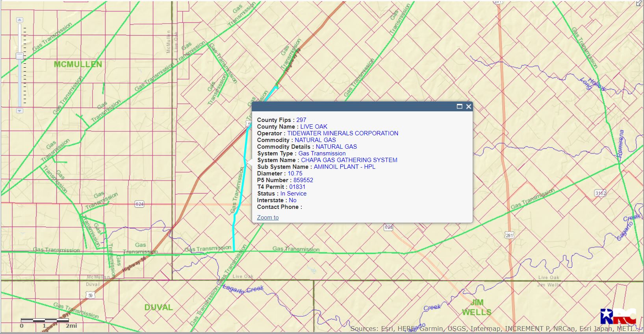The height and width of the screenshot is (334, 644).
Task: Click the zoom in arrow above slider
Action: pos(20,20)
